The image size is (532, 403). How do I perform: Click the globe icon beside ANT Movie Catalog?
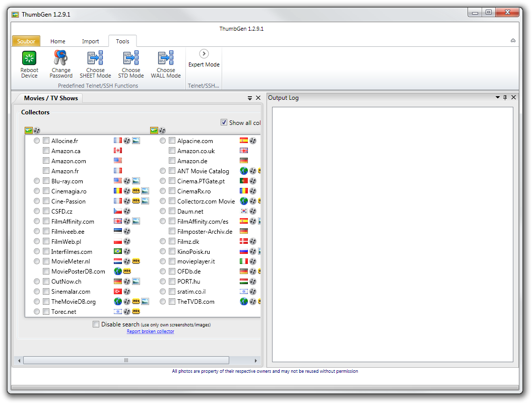(x=244, y=171)
